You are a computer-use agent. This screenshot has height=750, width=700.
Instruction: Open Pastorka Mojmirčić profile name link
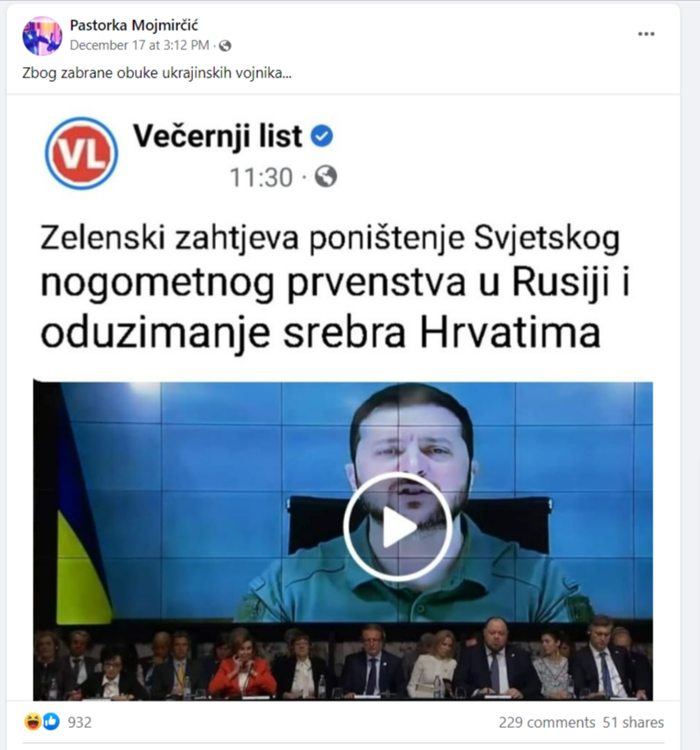pos(134,25)
